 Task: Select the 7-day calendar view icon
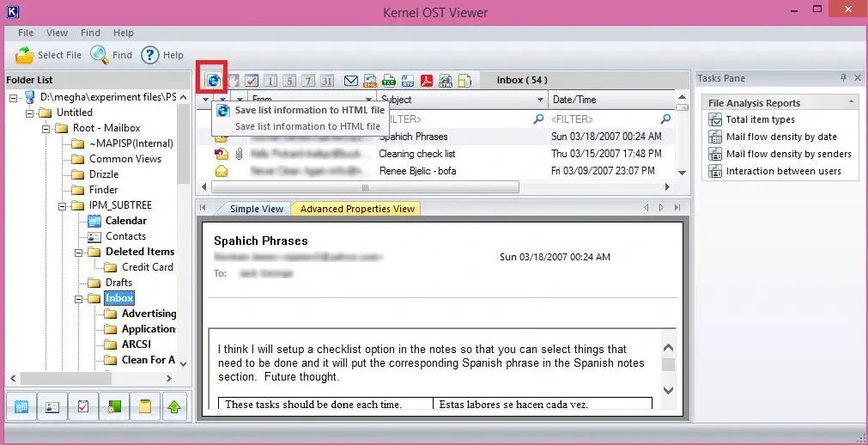pyautogui.click(x=308, y=81)
